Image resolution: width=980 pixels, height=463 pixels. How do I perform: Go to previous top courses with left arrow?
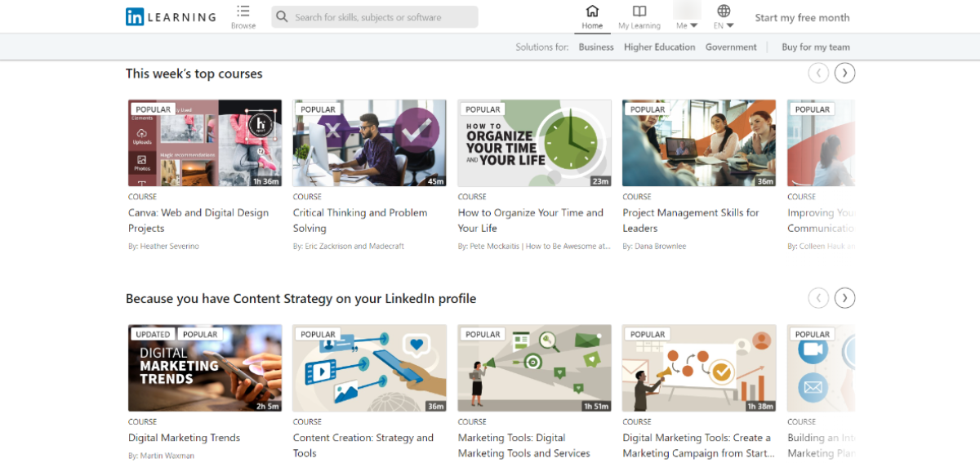(818, 73)
